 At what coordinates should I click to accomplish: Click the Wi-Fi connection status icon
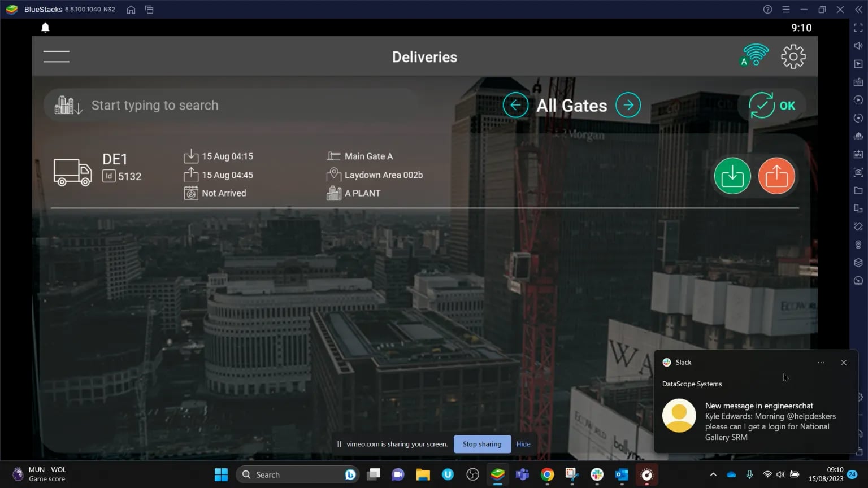point(754,55)
